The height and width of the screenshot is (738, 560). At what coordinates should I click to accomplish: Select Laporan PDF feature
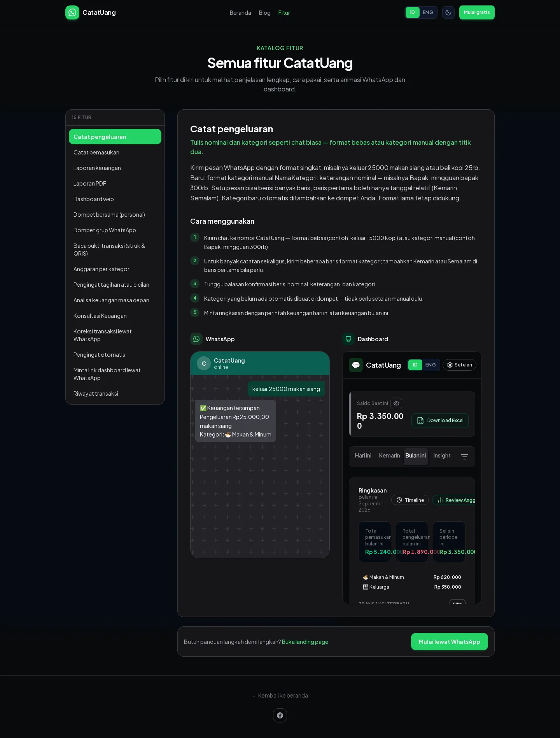coord(115,184)
